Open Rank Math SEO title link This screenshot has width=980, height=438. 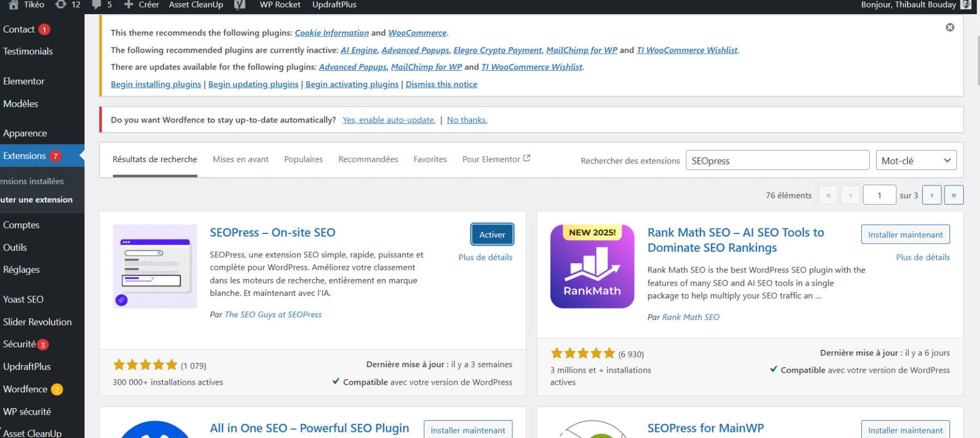736,240
